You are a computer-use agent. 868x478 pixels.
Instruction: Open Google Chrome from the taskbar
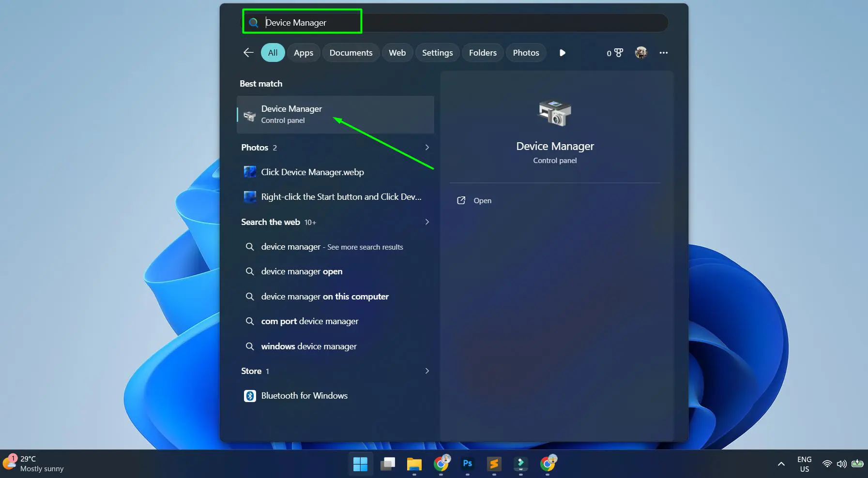(x=441, y=464)
